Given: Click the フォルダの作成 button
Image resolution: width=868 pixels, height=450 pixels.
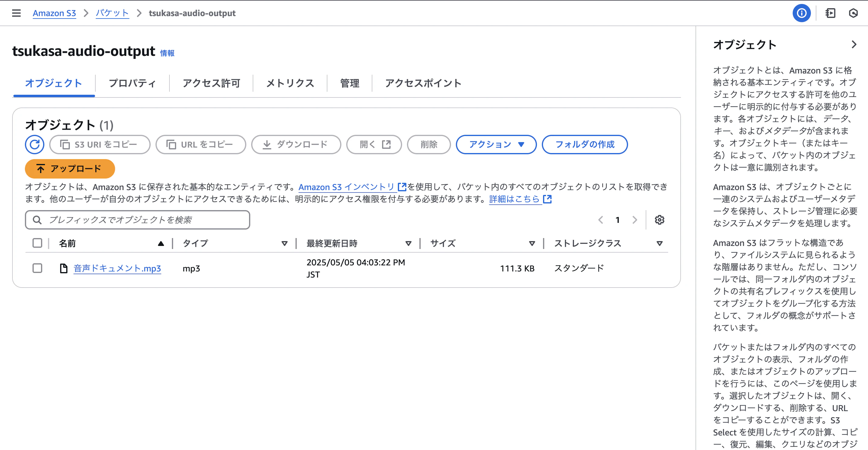Looking at the screenshot, I should (585, 145).
